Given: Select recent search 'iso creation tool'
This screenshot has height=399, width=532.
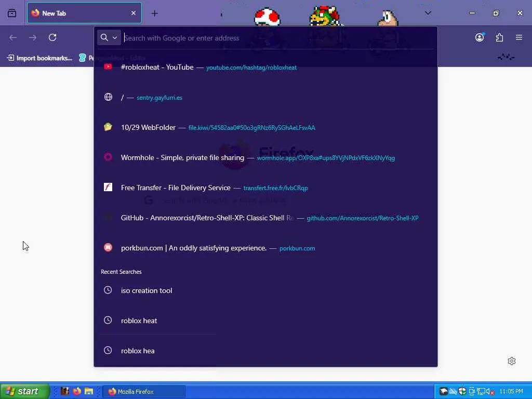Looking at the screenshot, I should pos(265,290).
